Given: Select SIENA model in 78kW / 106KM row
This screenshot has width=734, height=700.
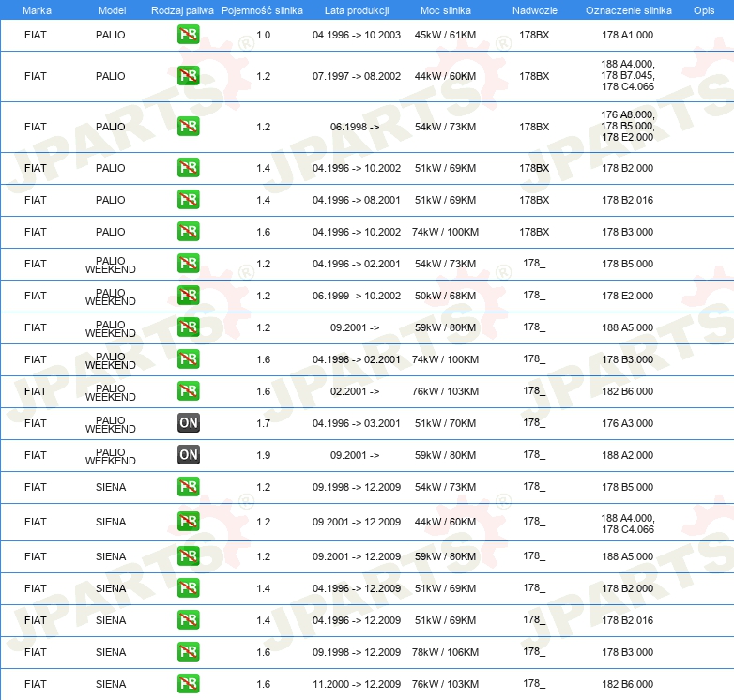Looking at the screenshot, I should 111,652.
